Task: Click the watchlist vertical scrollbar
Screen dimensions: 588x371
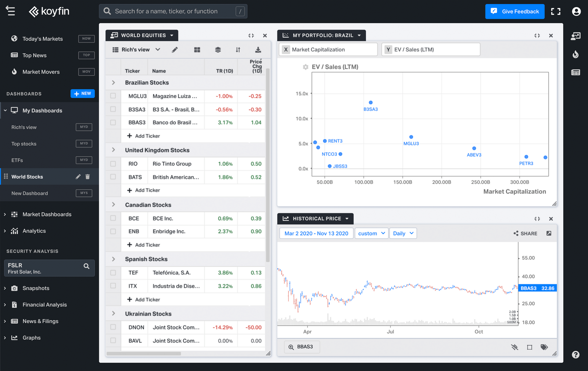Action: coord(268,165)
